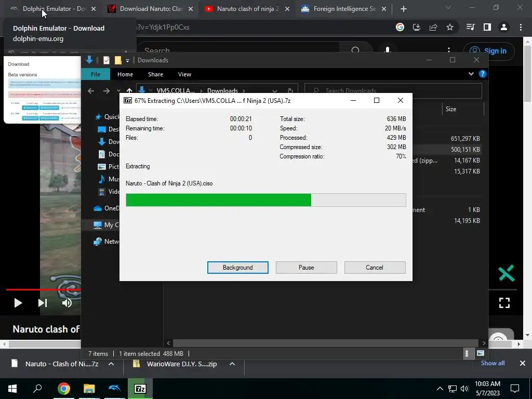Pause the 7-Zip extraction
This screenshot has height=399, width=532.
pyautogui.click(x=306, y=268)
